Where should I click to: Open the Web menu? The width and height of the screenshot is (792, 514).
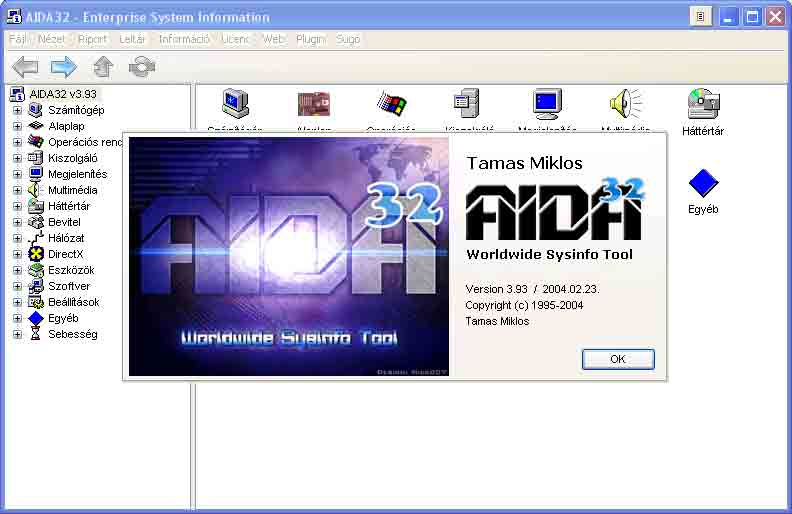[273, 39]
